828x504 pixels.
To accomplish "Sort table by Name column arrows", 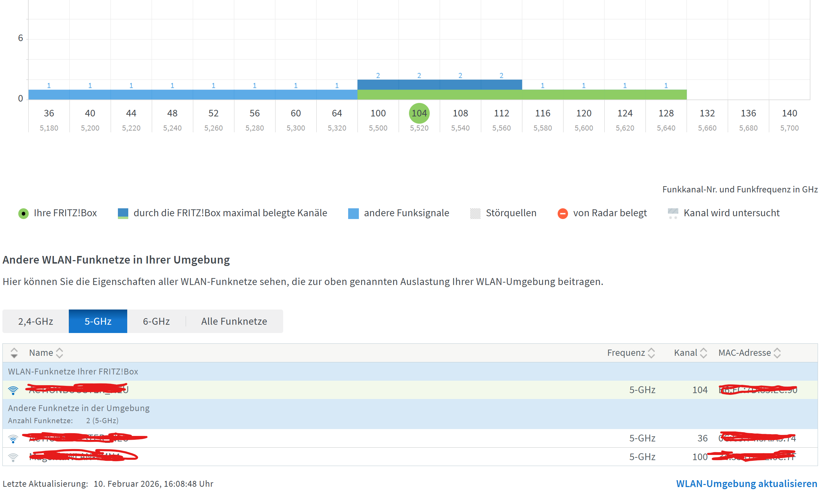I will tap(59, 353).
